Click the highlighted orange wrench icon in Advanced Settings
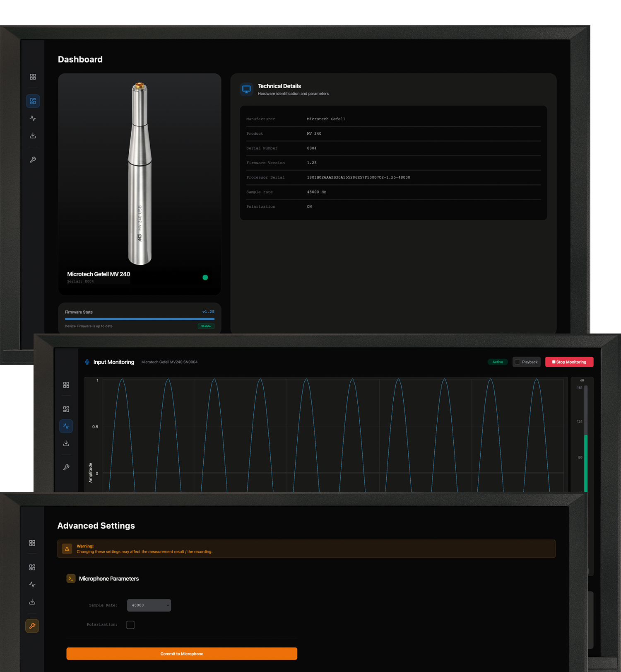Viewport: 621px width, 672px height. pos(32,626)
